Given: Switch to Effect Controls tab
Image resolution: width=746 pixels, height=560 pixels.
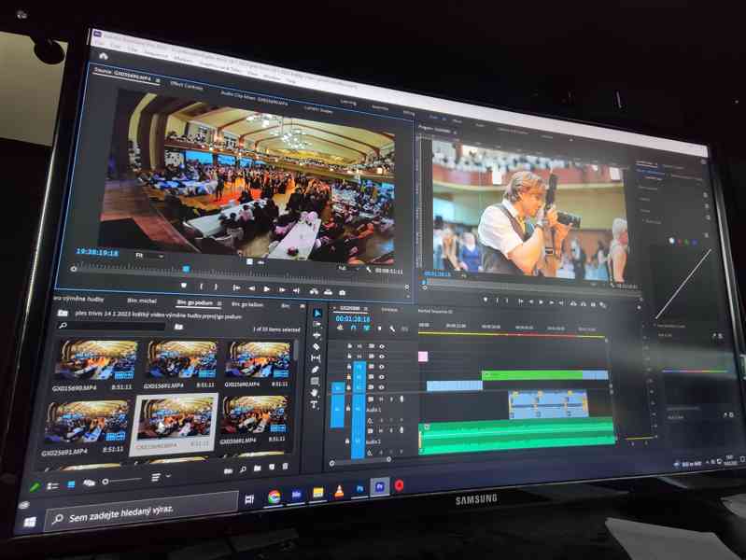Looking at the screenshot, I should (x=187, y=86).
